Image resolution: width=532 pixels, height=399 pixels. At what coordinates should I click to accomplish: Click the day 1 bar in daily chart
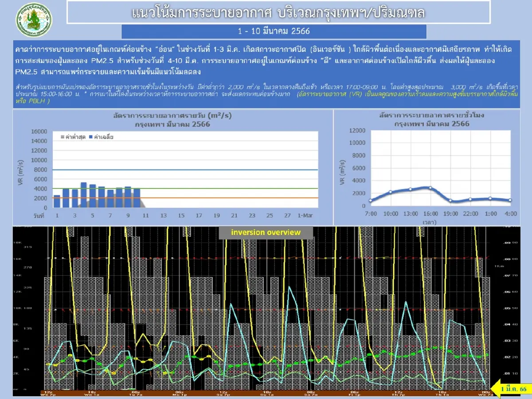[57, 201]
